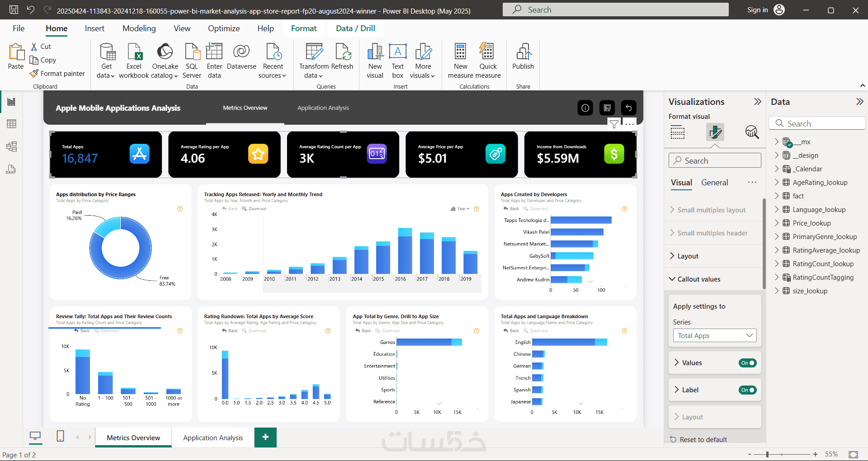Open Transform data editor
Viewport: 868px width, 461px height.
(314, 61)
